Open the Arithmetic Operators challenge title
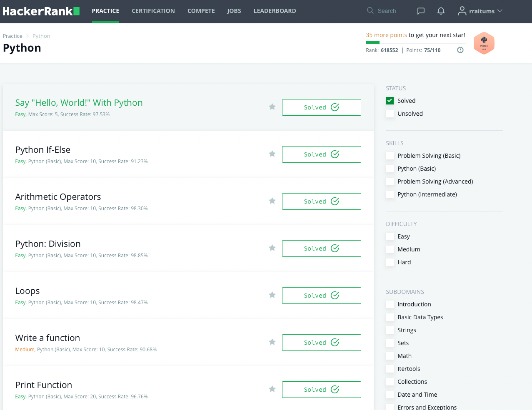The width and height of the screenshot is (532, 410). coord(58,197)
